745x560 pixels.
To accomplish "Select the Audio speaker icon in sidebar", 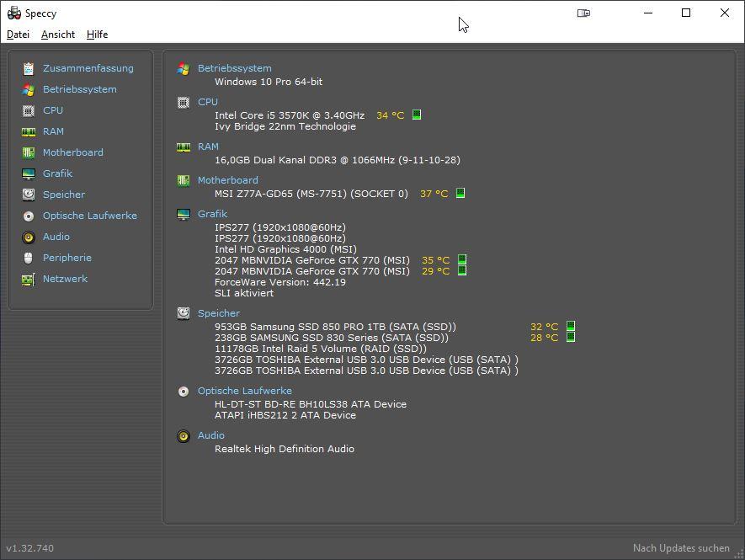I will click(29, 237).
